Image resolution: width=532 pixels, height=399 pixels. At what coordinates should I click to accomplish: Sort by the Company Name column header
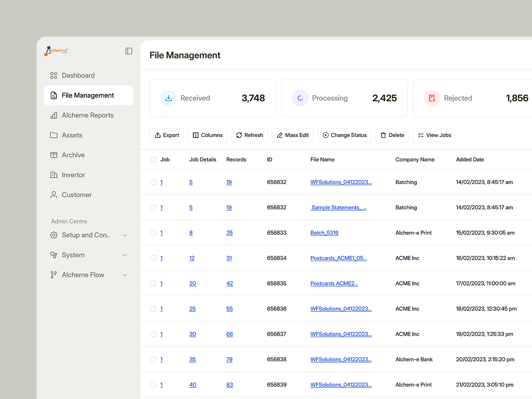click(x=415, y=160)
